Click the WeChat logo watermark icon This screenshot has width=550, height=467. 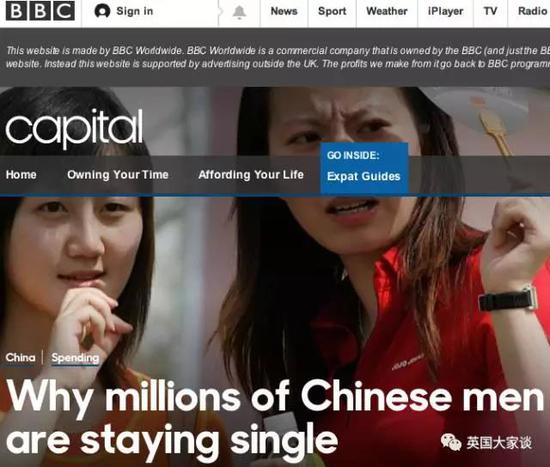(451, 442)
